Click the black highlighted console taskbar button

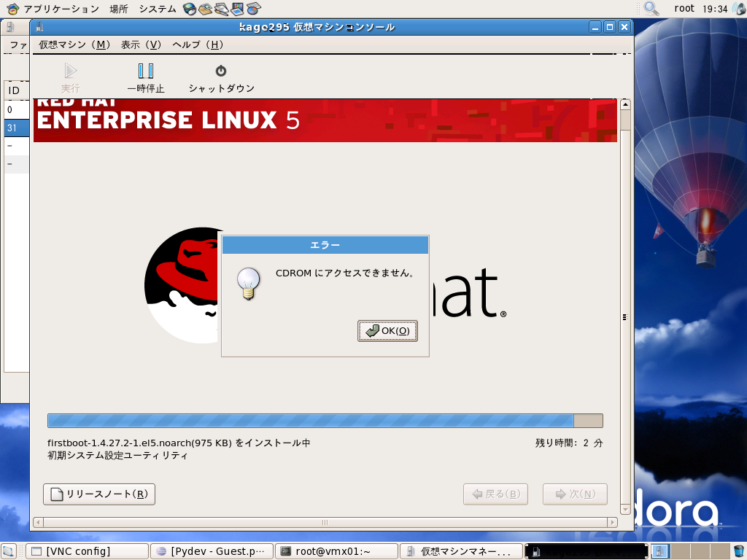click(587, 551)
